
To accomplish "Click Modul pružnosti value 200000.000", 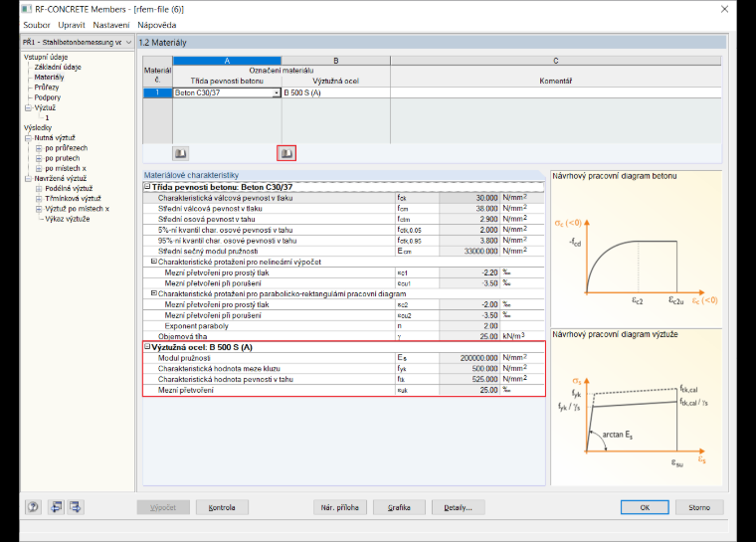I will [x=470, y=358].
